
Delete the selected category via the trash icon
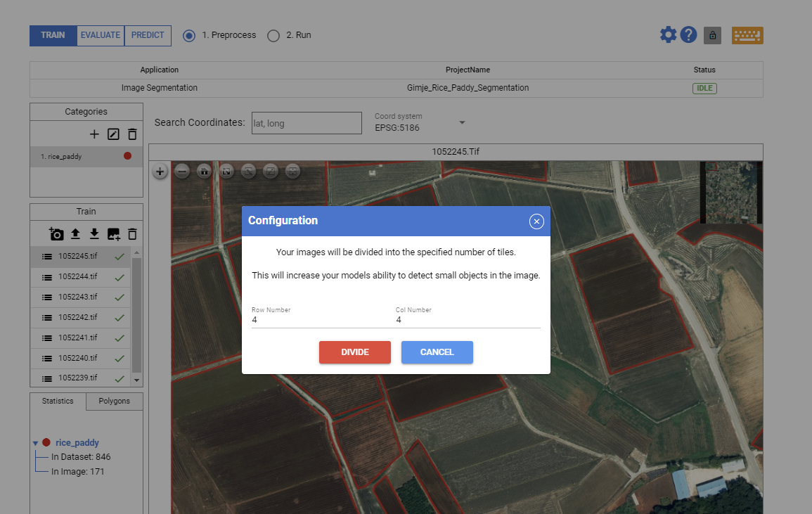[x=131, y=134]
